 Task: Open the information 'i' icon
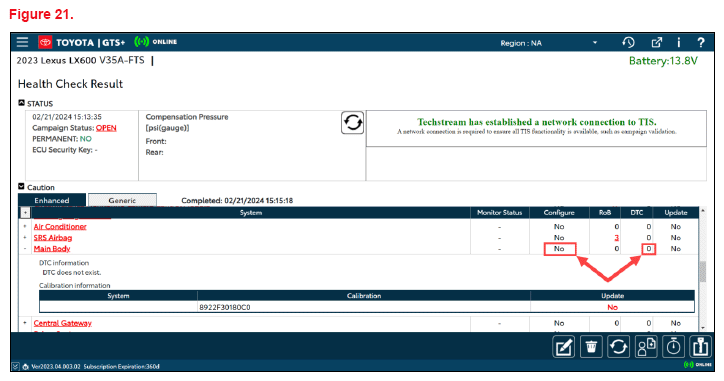click(x=679, y=42)
